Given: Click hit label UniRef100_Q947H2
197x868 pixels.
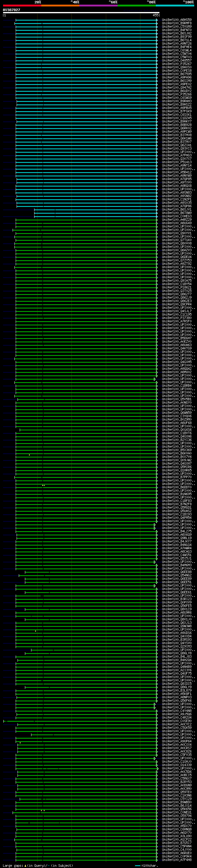Looking at the screenshot, I should (x=177, y=88).
